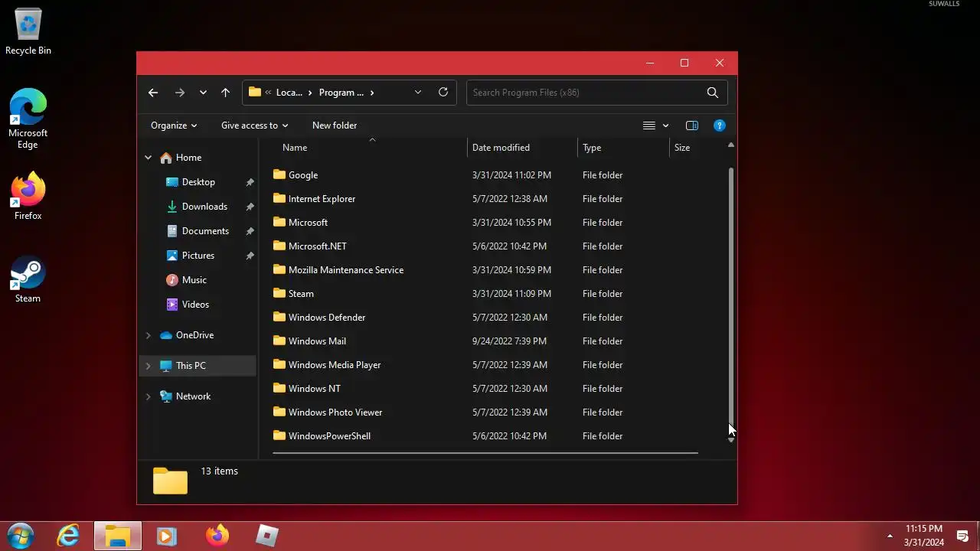The image size is (980, 551).
Task: Launch Internet Explorer from the taskbar
Action: coord(69,536)
